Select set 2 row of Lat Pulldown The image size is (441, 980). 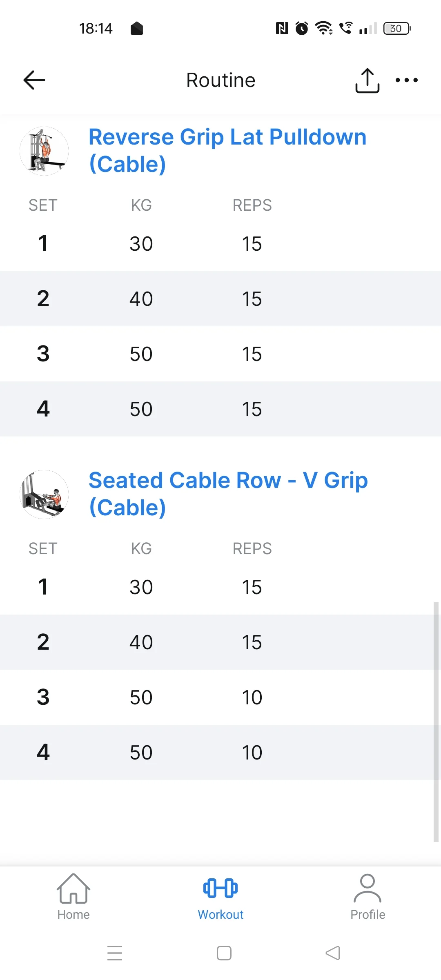pos(220,299)
